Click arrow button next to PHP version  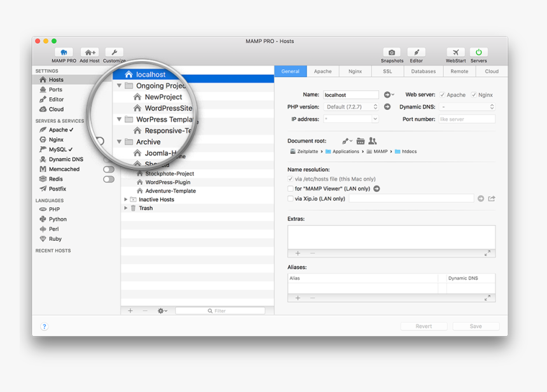pos(387,107)
